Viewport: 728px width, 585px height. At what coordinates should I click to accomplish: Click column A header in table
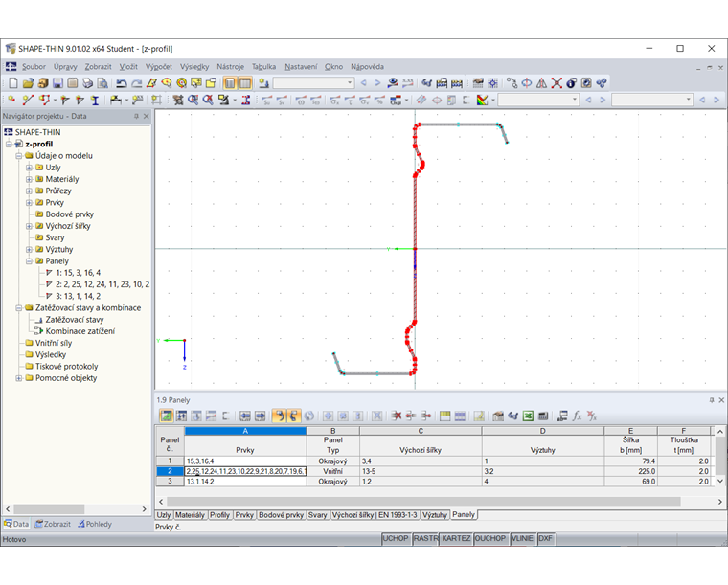(245, 431)
